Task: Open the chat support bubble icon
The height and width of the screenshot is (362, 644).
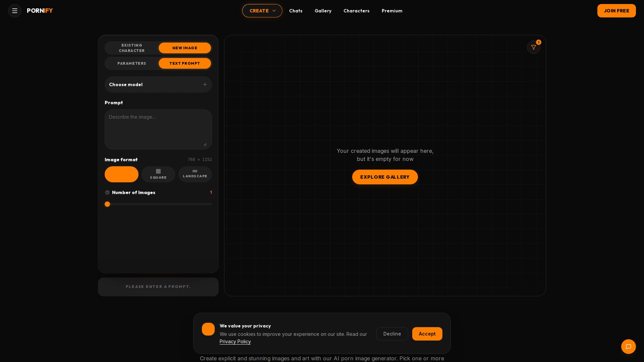Action: point(629,347)
